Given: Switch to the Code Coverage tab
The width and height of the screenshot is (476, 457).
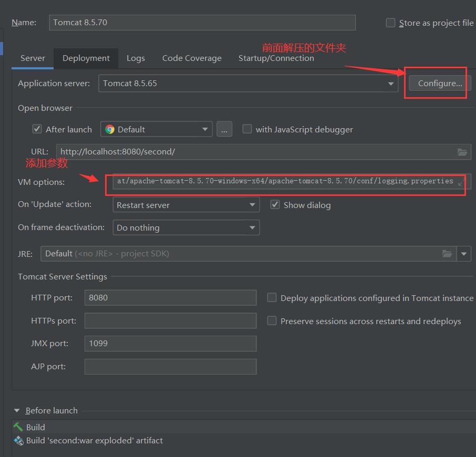Looking at the screenshot, I should tap(192, 58).
